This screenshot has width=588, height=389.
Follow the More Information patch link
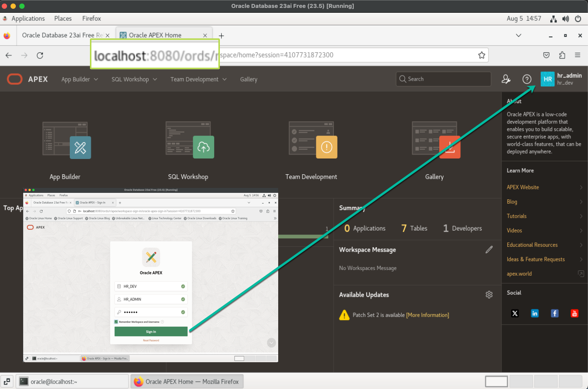[427, 315]
